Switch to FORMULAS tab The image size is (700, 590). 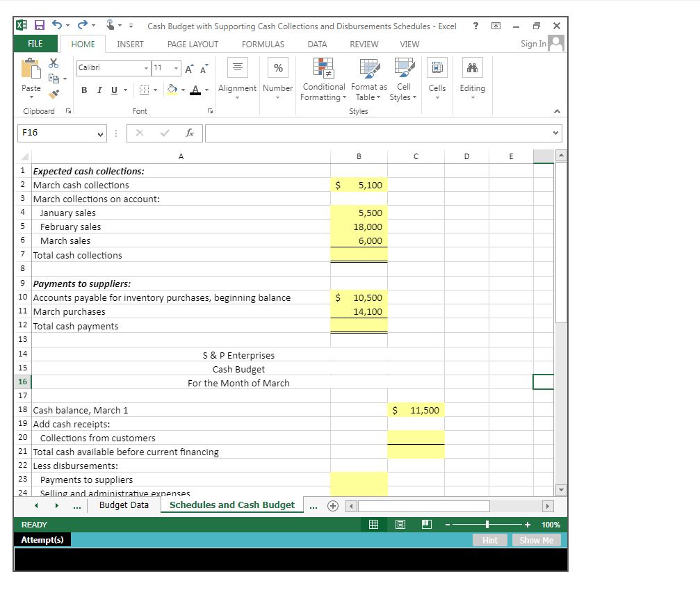coord(263,44)
